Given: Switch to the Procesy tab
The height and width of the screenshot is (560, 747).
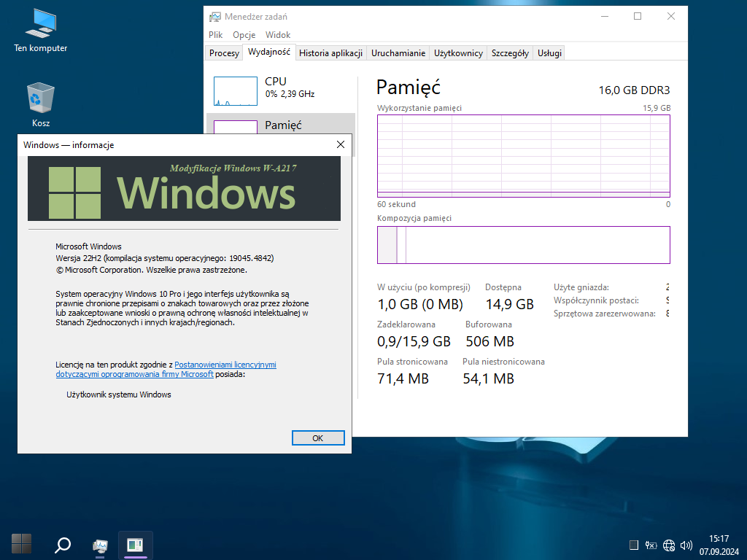Looking at the screenshot, I should tap(224, 53).
